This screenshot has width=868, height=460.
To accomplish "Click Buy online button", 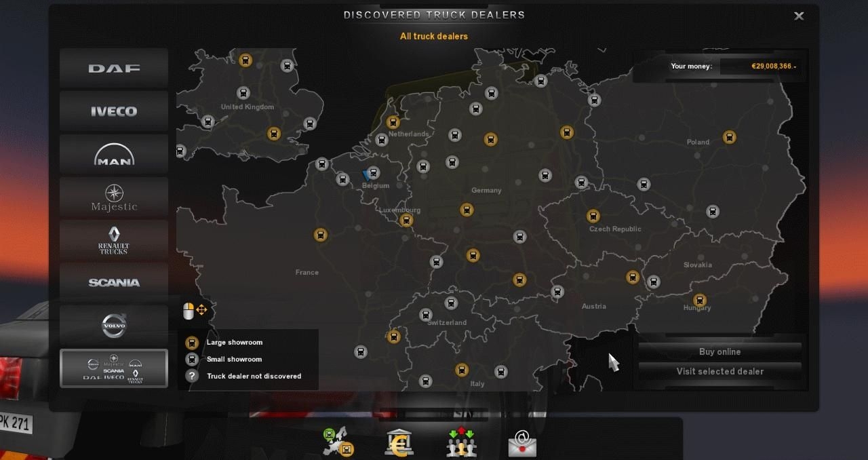I will (719, 351).
